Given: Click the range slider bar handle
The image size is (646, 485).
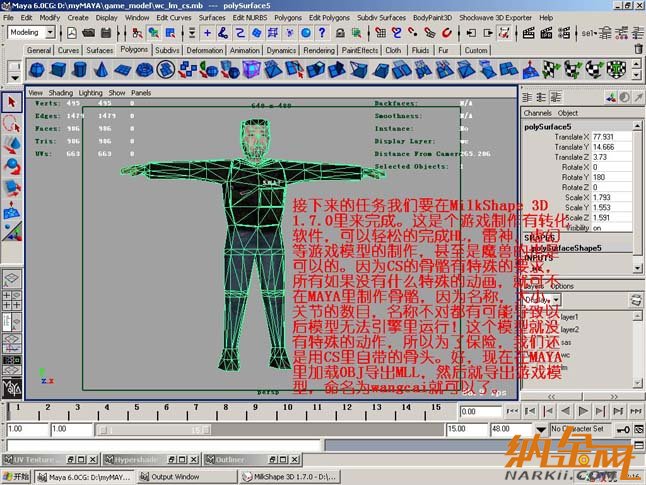Looking at the screenshot, I should point(153,430).
